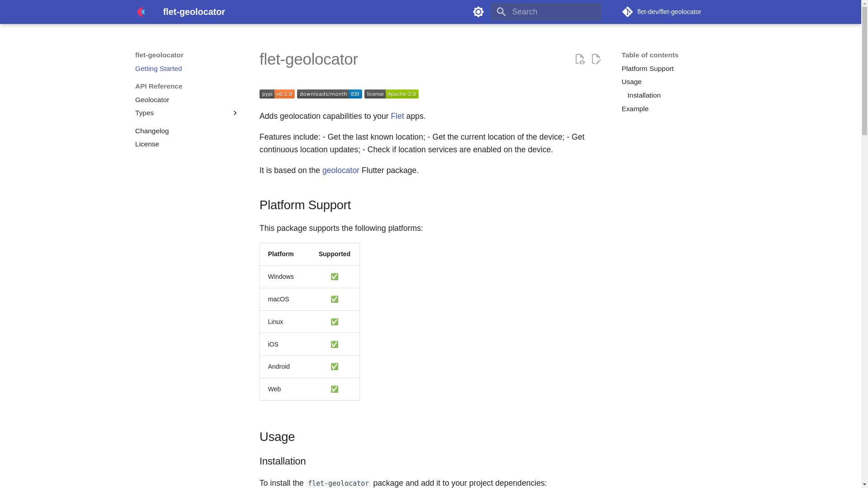The image size is (868, 488).
Task: Click the flet-geolocator header title
Action: [194, 12]
